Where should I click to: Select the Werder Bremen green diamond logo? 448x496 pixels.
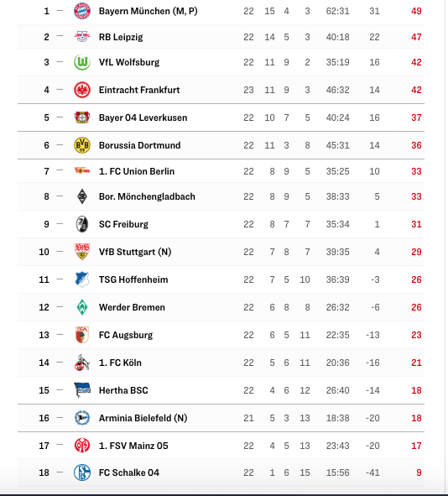point(82,307)
